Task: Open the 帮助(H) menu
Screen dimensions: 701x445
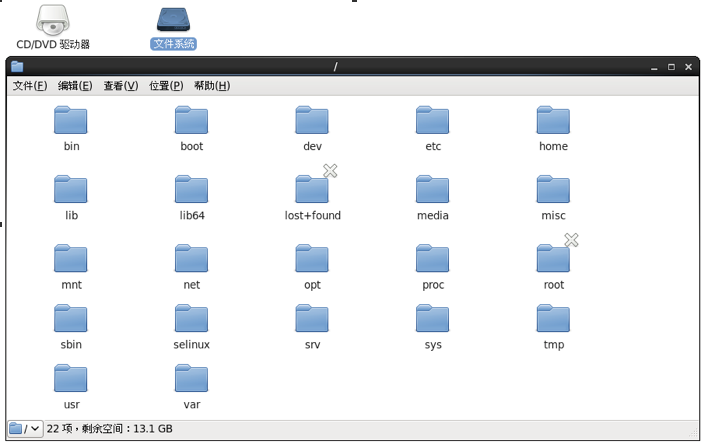Action: tap(212, 86)
